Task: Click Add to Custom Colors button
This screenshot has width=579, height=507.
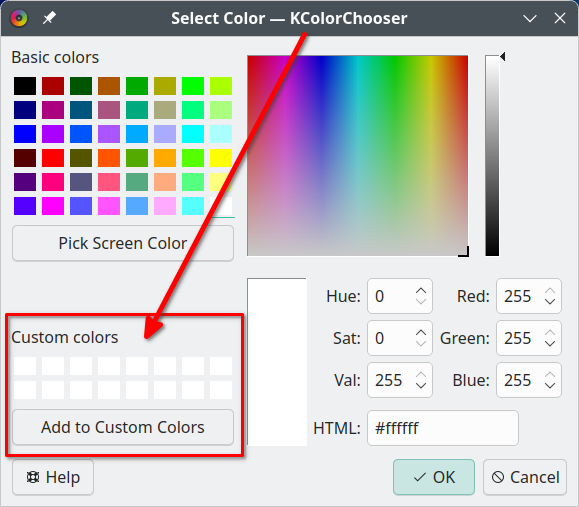Action: (123, 427)
